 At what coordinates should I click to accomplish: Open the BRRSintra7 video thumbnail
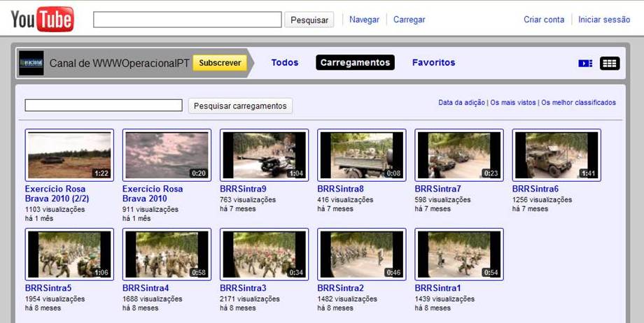coord(459,155)
